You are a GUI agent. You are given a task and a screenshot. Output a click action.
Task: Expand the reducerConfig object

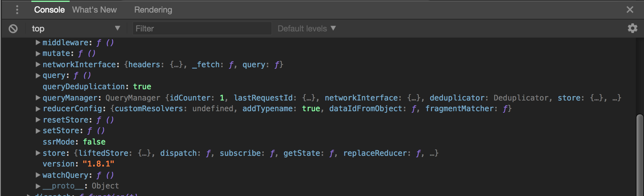tap(38, 109)
